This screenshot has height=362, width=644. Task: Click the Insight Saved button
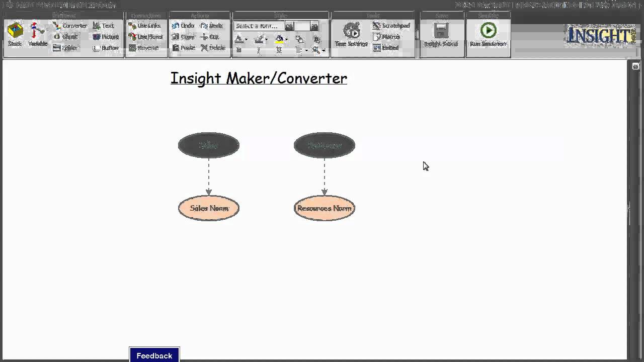[441, 35]
